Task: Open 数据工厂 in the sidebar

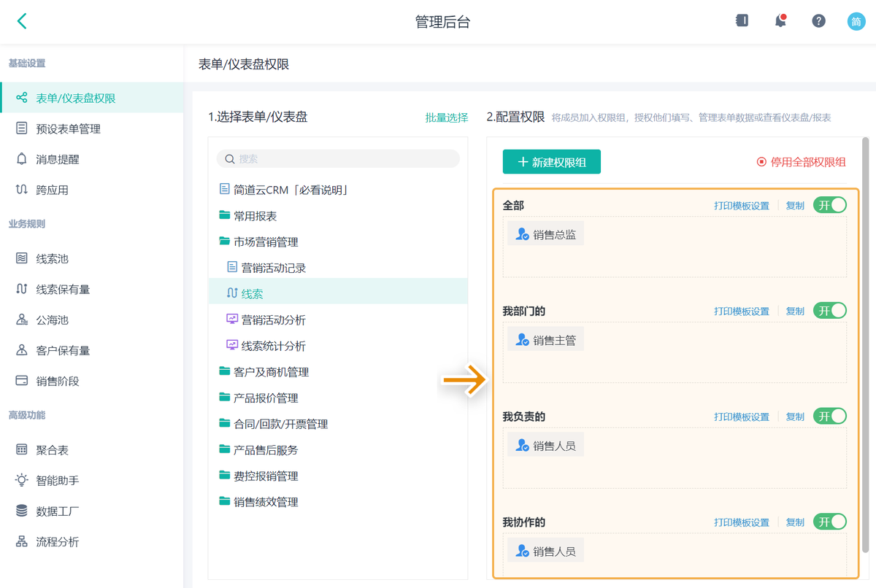Action: (x=57, y=511)
